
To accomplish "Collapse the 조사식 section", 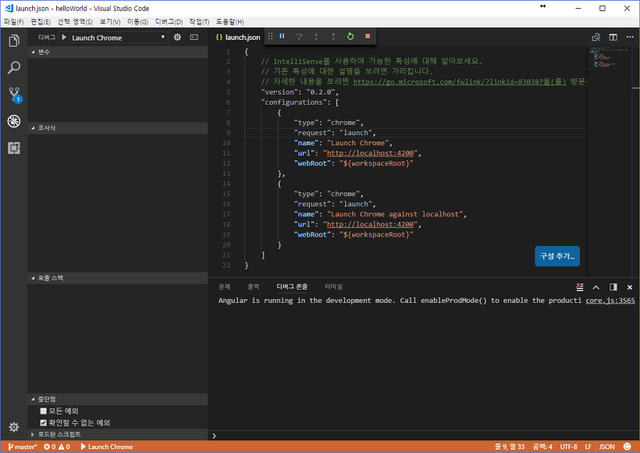I will point(46,128).
